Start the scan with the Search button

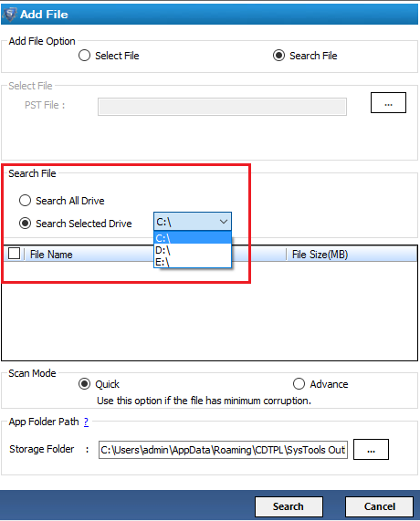click(x=289, y=506)
